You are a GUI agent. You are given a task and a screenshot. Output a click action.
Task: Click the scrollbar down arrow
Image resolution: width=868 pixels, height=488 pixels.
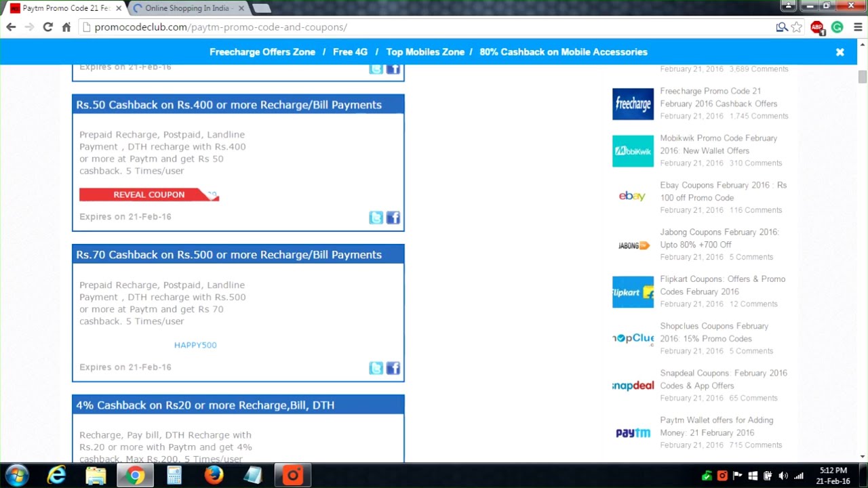[x=862, y=457]
